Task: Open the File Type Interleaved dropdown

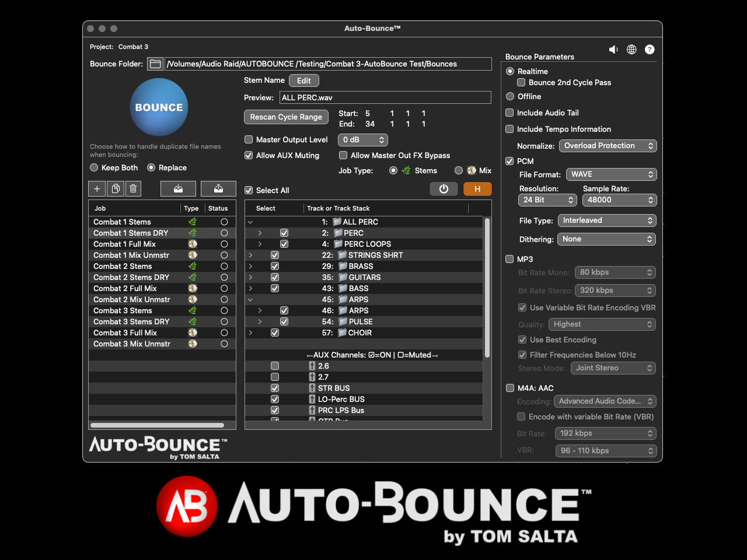Action: tap(607, 220)
